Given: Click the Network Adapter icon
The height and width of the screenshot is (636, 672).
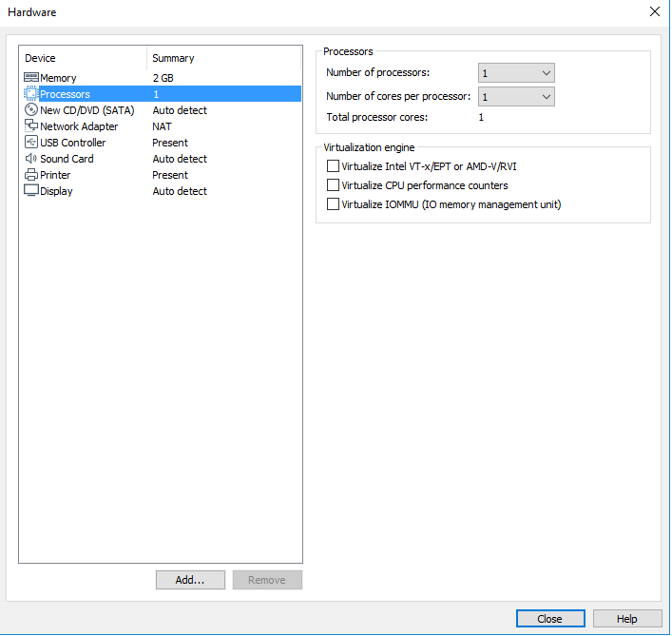Looking at the screenshot, I should click(x=31, y=125).
